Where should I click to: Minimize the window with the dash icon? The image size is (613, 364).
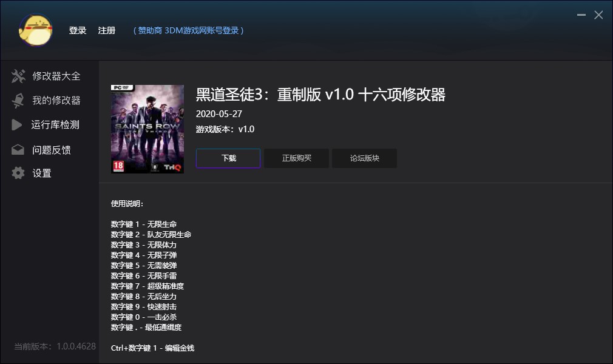581,15
